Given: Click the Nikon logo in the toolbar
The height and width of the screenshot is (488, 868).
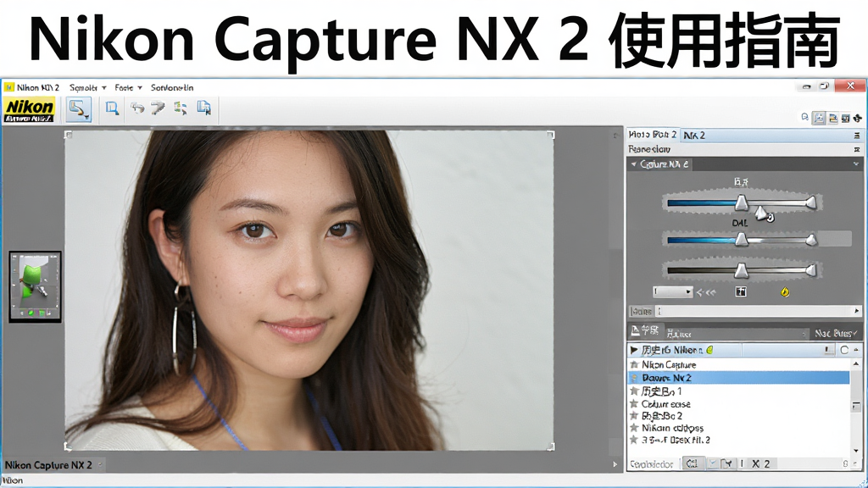Looking at the screenshot, I should coord(30,109).
